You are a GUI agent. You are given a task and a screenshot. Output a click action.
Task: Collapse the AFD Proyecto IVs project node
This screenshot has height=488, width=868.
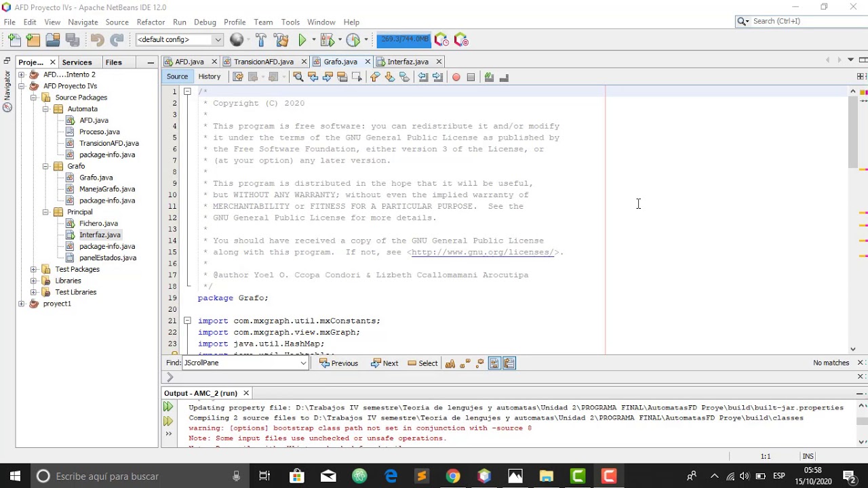21,86
